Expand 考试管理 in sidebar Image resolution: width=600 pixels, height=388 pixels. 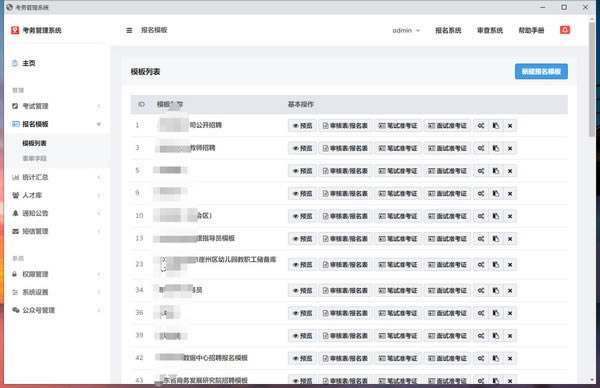coord(57,106)
